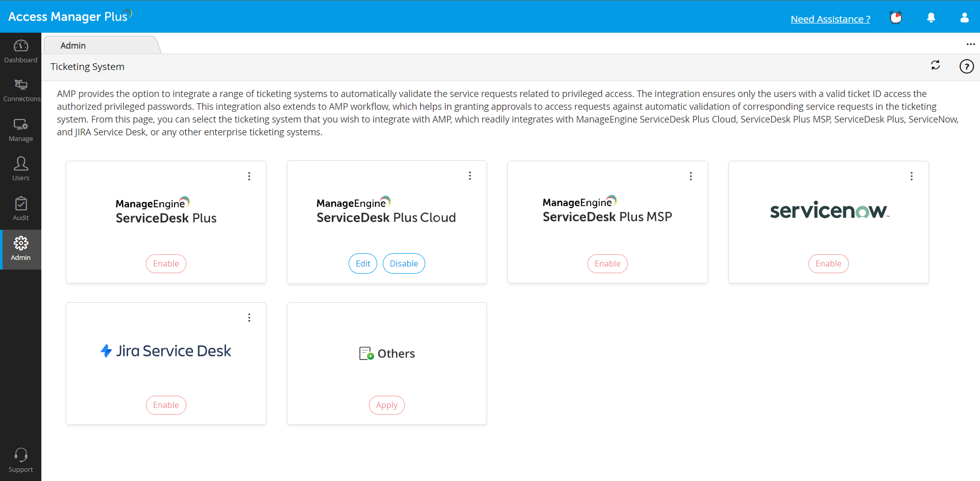Open options menu on ServiceDesk Plus Cloud card
The image size is (980, 481).
(470, 176)
